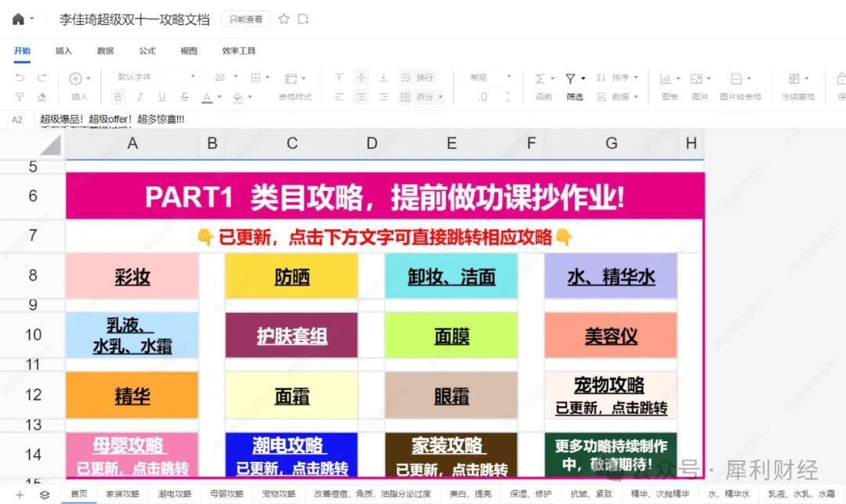Select the format painter tool
Viewport: 846px width, 504px height.
point(20,97)
